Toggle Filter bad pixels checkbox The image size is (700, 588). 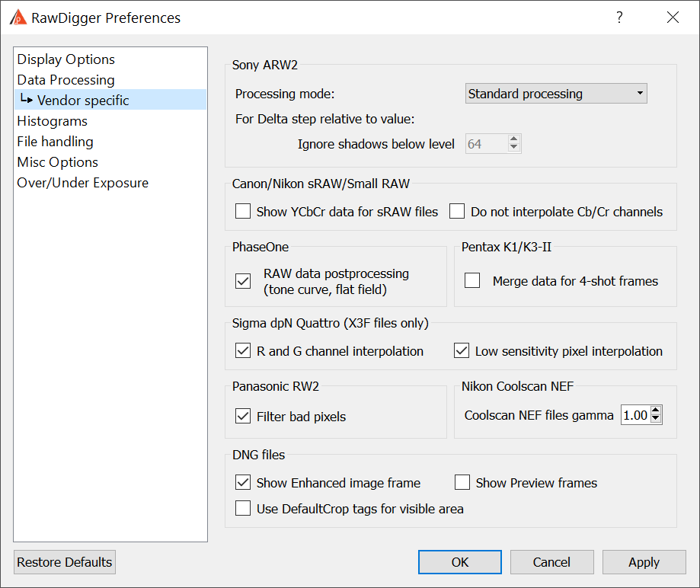pyautogui.click(x=243, y=416)
